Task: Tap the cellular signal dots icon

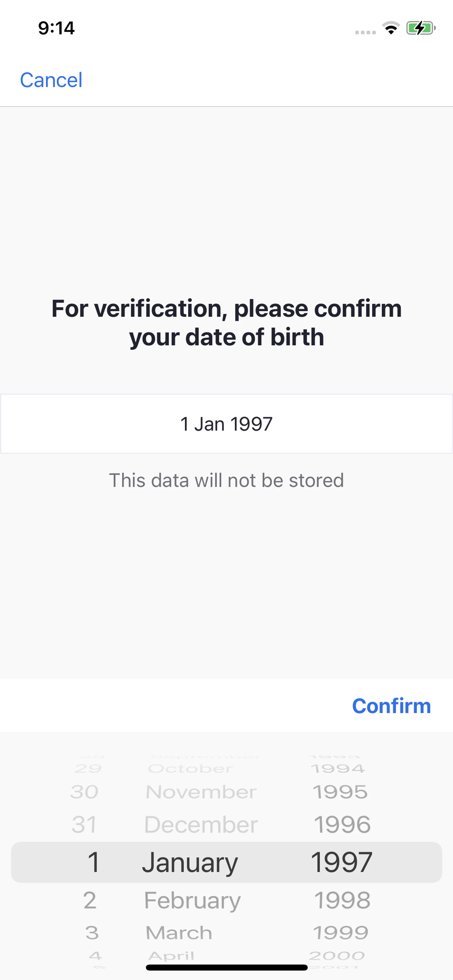Action: [x=365, y=32]
